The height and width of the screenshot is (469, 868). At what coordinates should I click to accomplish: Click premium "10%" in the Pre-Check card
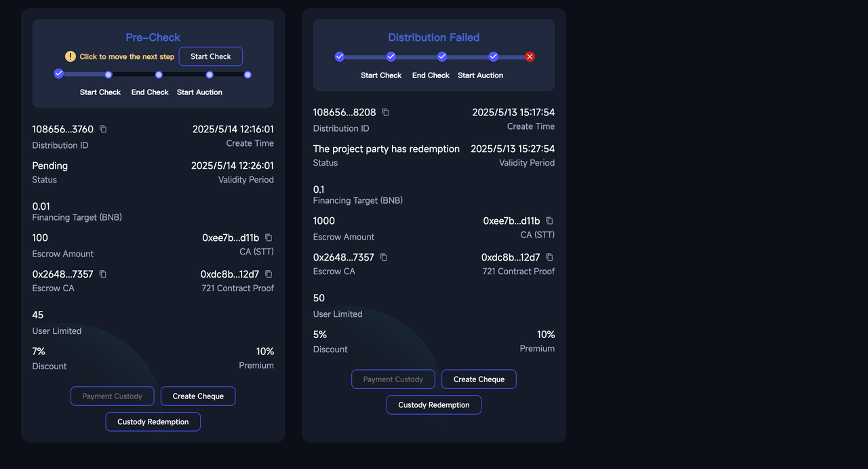265,352
